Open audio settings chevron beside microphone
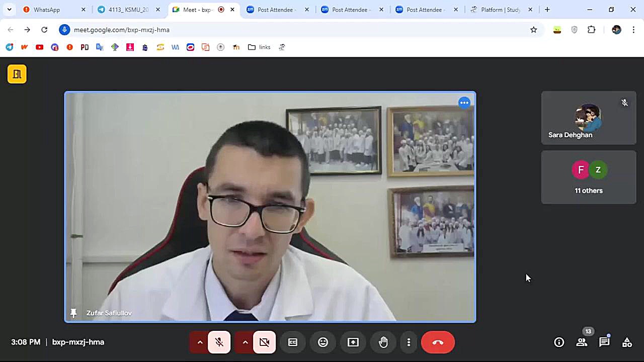 (x=200, y=342)
